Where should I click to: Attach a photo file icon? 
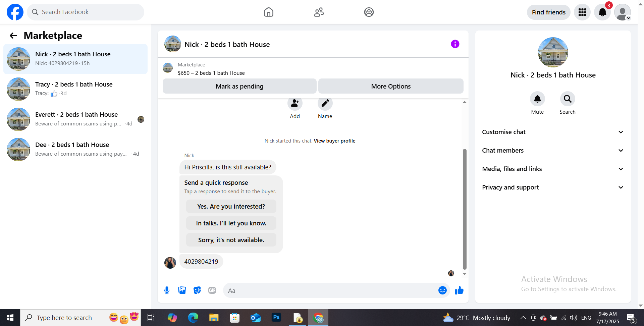tap(182, 290)
